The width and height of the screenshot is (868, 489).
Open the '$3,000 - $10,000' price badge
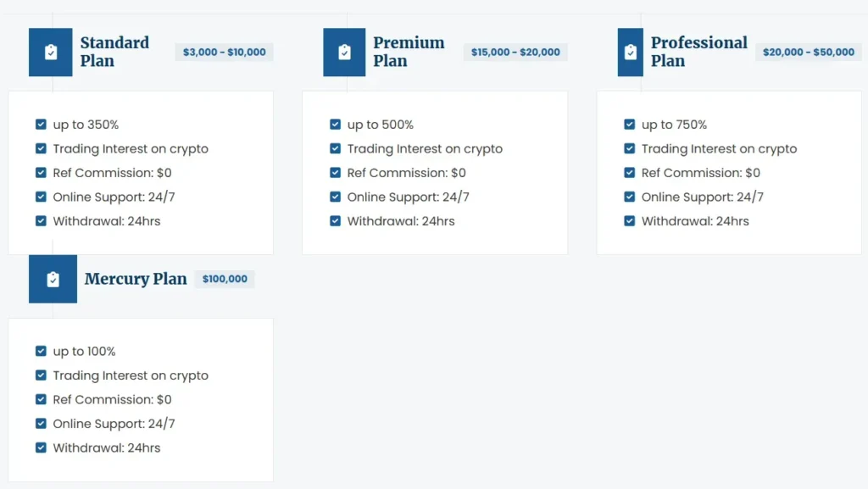(224, 52)
